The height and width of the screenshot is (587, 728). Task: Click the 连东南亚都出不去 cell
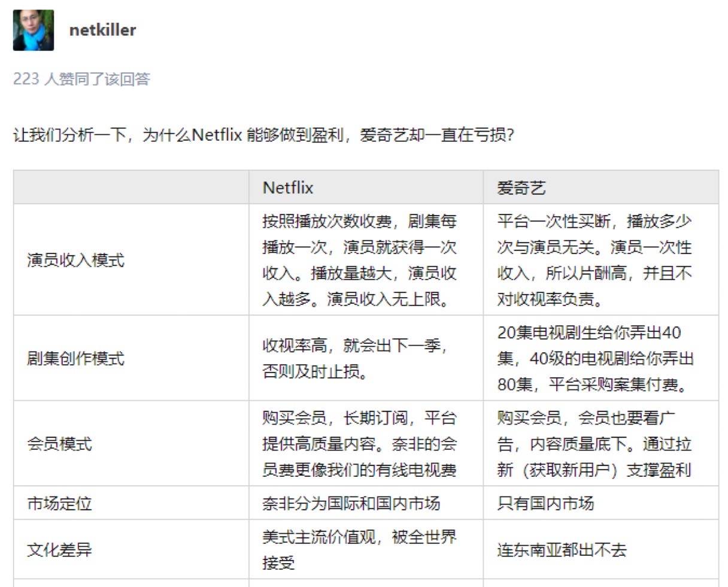click(562, 549)
